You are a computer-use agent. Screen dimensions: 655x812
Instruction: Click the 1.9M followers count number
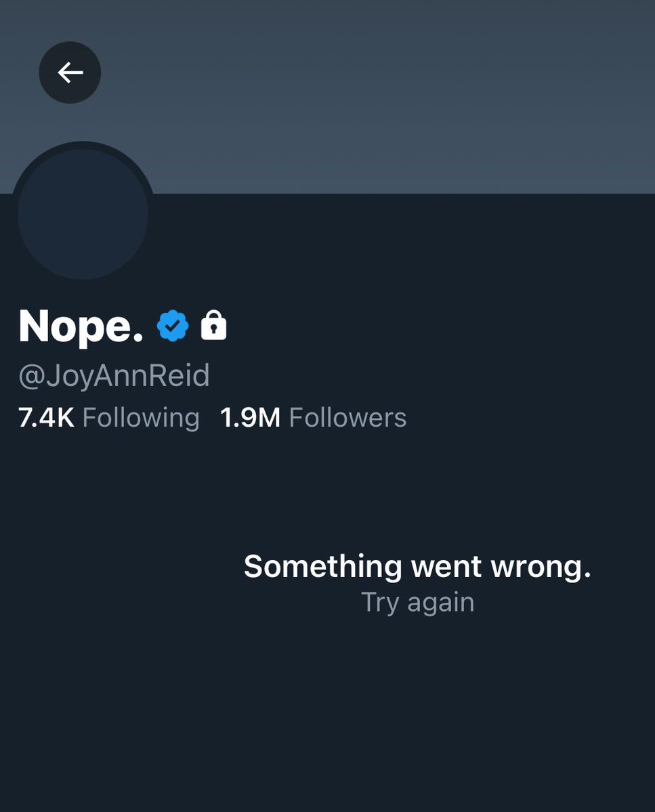click(250, 418)
